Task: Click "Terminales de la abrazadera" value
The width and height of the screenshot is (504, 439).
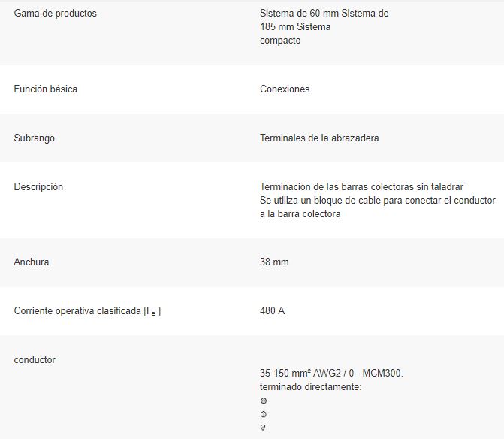Action: (319, 138)
